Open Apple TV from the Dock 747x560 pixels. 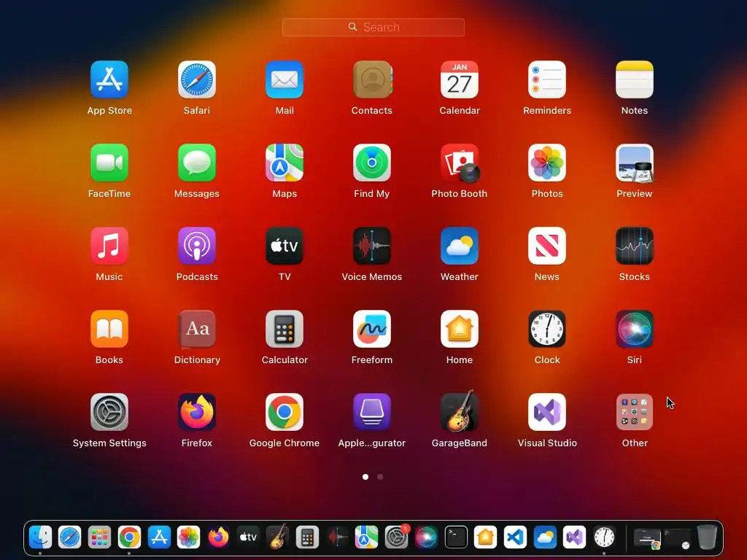pyautogui.click(x=248, y=537)
